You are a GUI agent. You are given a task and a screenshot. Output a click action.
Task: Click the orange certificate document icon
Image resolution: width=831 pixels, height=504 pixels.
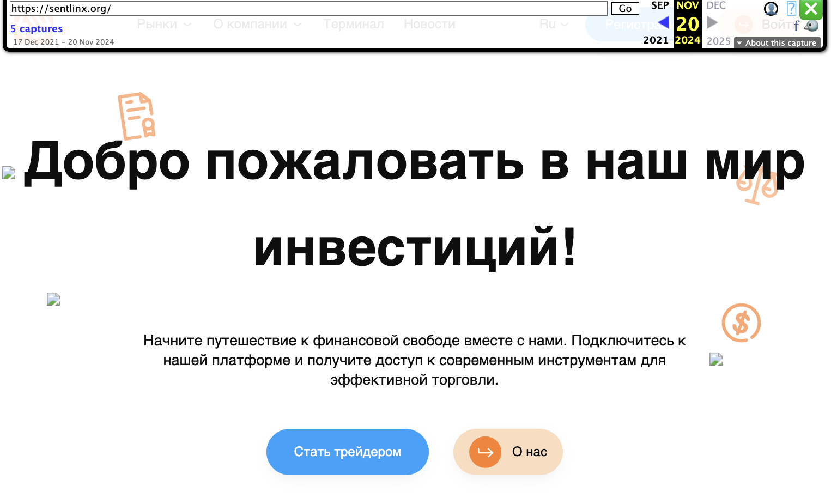tap(137, 116)
